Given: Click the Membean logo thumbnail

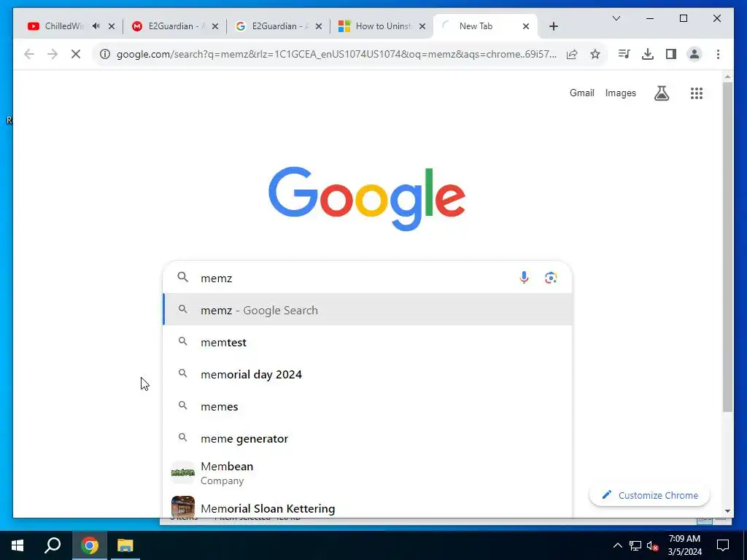Looking at the screenshot, I should click(183, 472).
